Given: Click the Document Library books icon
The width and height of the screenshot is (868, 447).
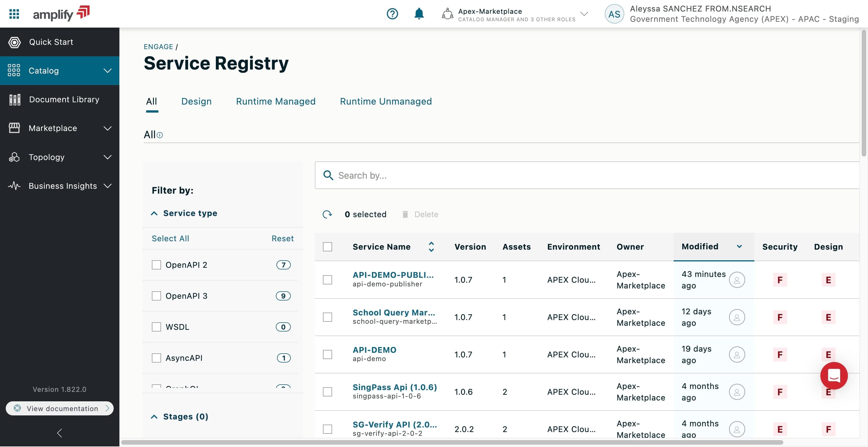Looking at the screenshot, I should coord(14,99).
